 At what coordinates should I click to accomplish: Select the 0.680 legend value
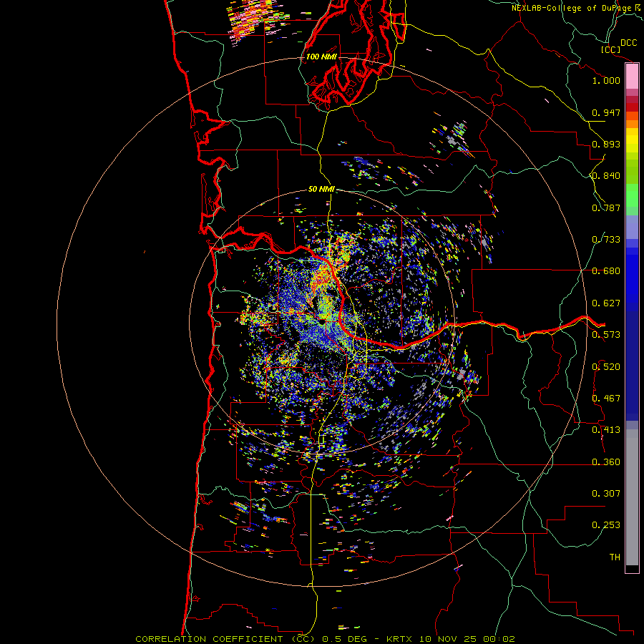[606, 271]
